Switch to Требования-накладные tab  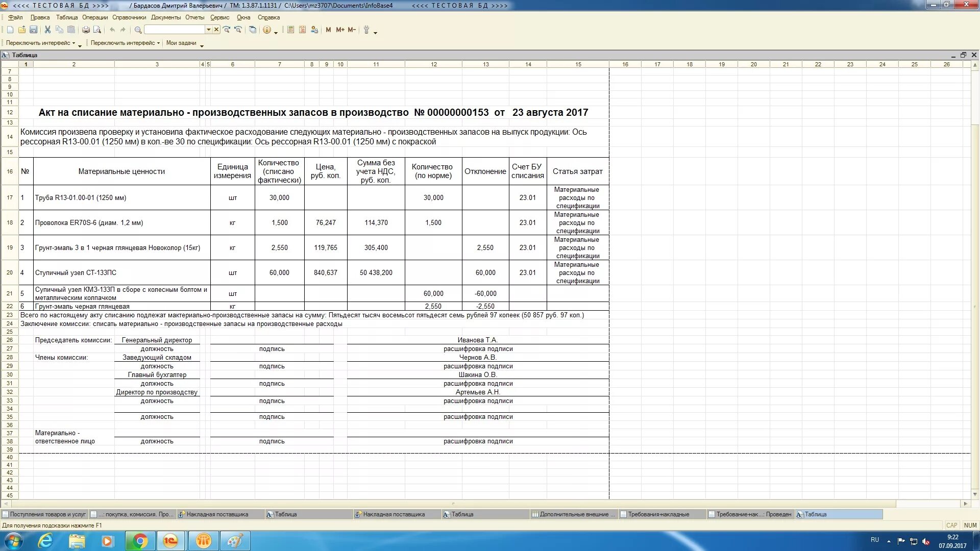click(662, 514)
